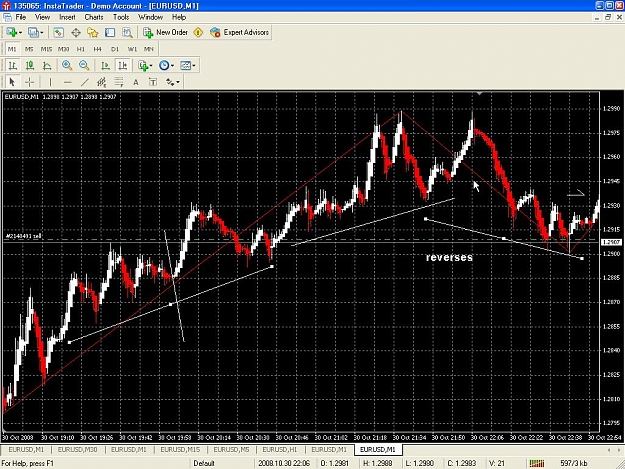Open the Templates dropdown
Viewport: 625px width, 469px height.
pyautogui.click(x=188, y=65)
